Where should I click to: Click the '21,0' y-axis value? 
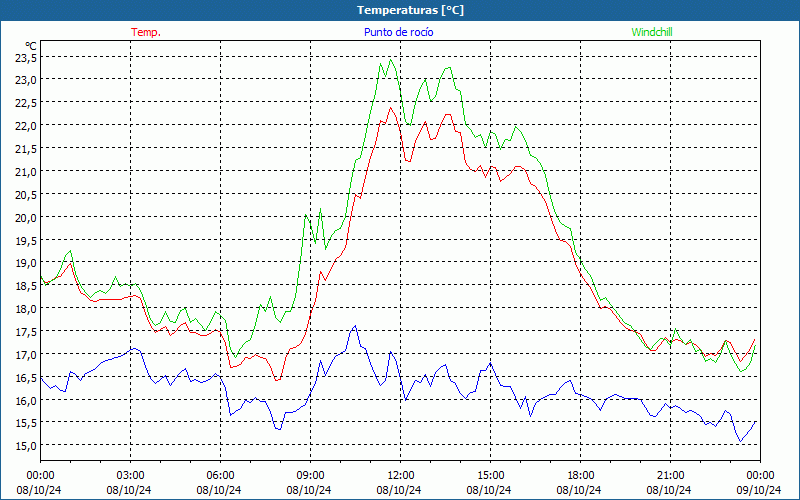coord(26,172)
